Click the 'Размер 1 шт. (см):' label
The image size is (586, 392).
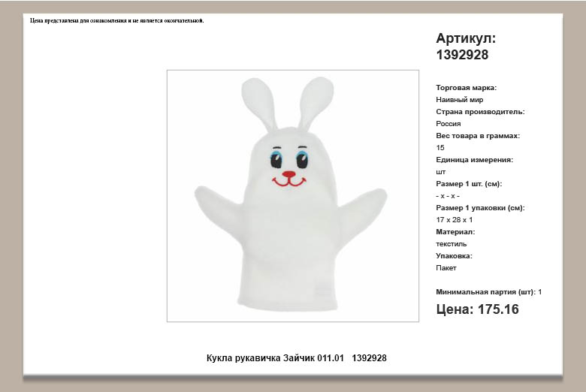coord(469,184)
